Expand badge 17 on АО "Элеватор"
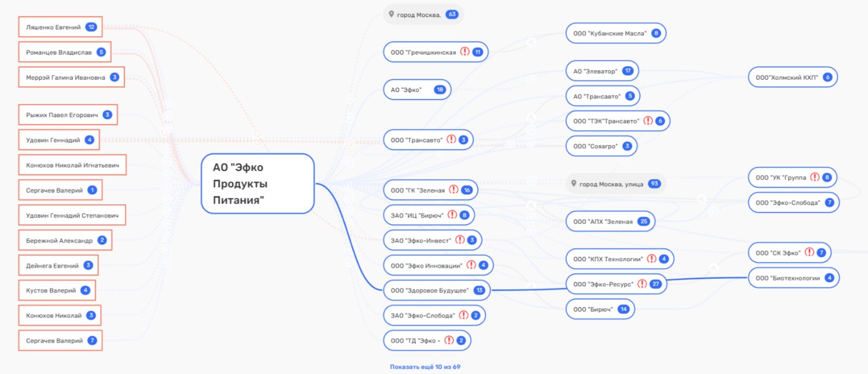Screen dimensions: 868x374 (x=628, y=71)
